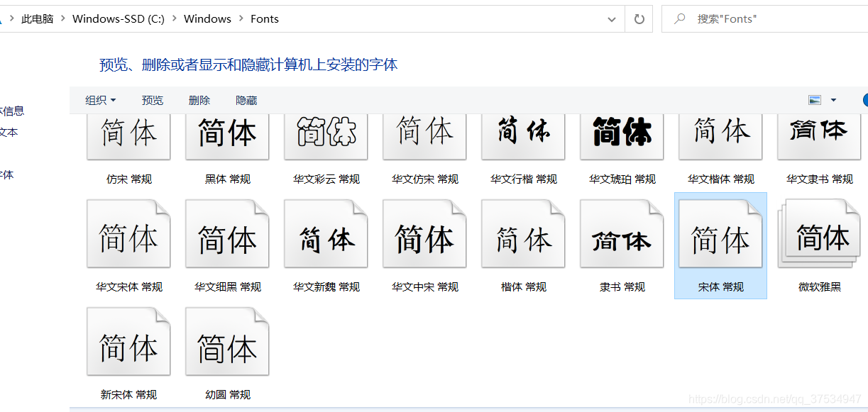This screenshot has width=868, height=412.
Task: Select the 微软雅黑 font file
Action: click(819, 234)
